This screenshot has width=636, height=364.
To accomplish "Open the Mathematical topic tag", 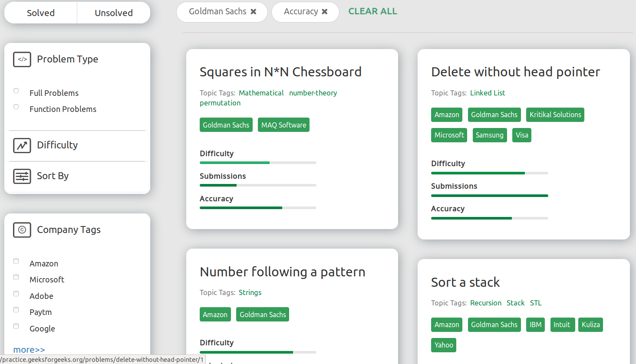I will coord(261,93).
